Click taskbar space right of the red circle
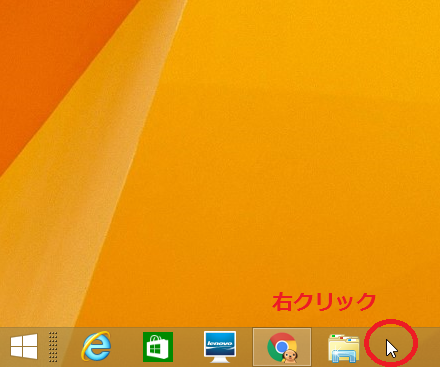Screen dimensions: 440x367 tap(429, 347)
